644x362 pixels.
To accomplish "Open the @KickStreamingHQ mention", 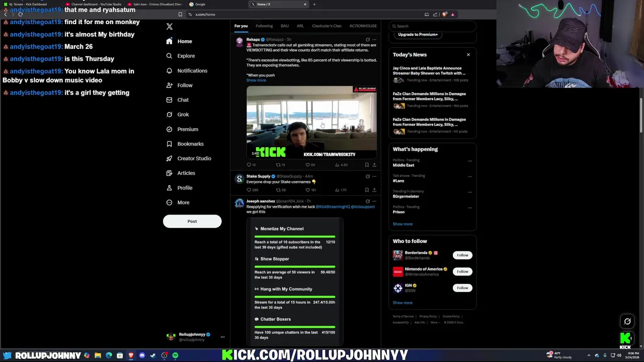I will (x=333, y=207).
